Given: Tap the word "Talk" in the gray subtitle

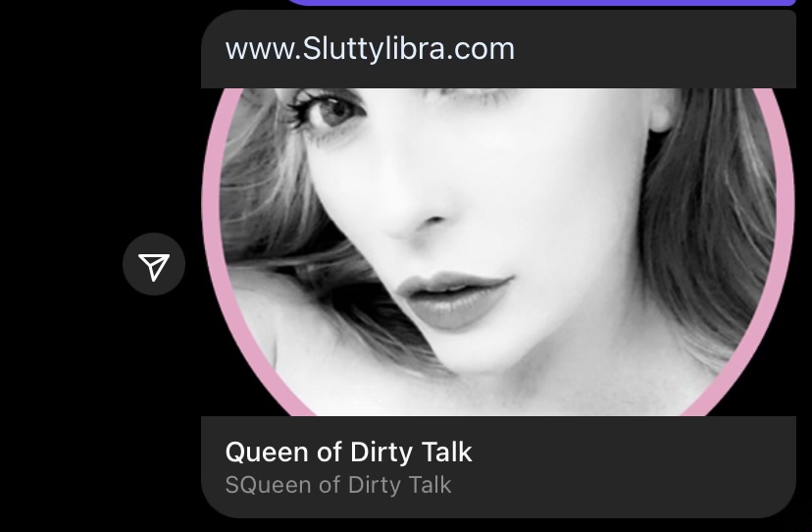Looking at the screenshot, I should click(430, 485).
